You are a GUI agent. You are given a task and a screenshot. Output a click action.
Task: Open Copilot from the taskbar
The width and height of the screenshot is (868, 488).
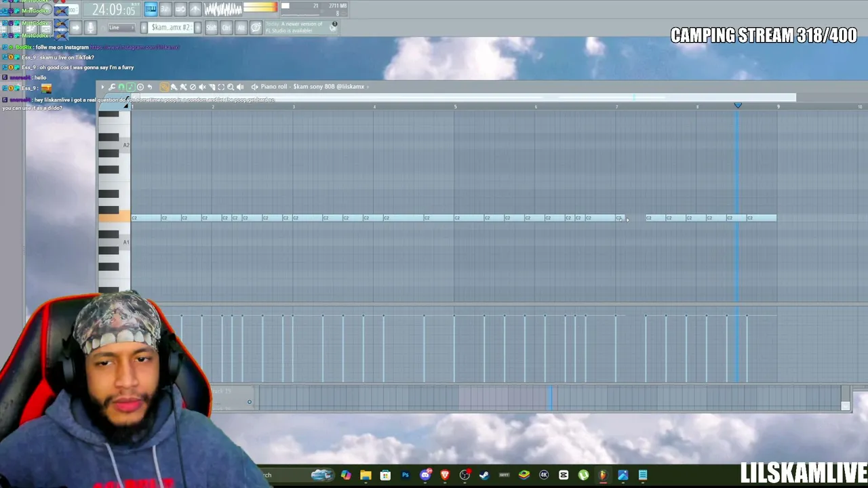click(x=346, y=475)
